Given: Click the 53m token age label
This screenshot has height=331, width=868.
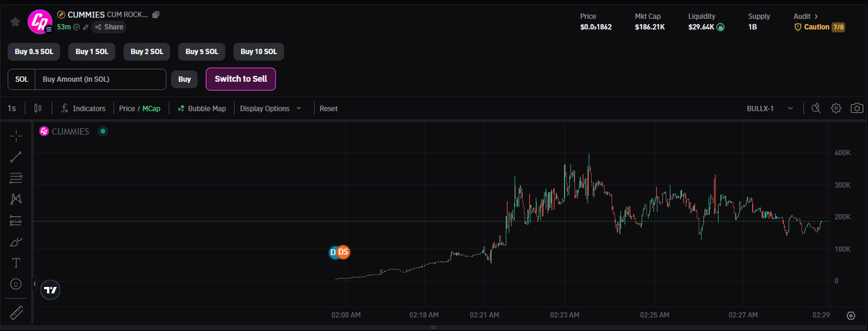Looking at the screenshot, I should click(64, 27).
